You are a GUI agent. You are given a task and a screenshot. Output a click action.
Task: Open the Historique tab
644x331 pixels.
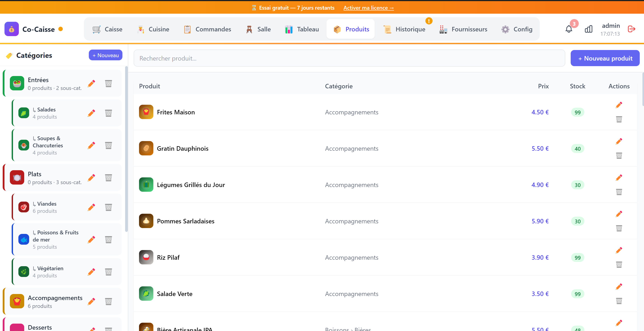404,29
